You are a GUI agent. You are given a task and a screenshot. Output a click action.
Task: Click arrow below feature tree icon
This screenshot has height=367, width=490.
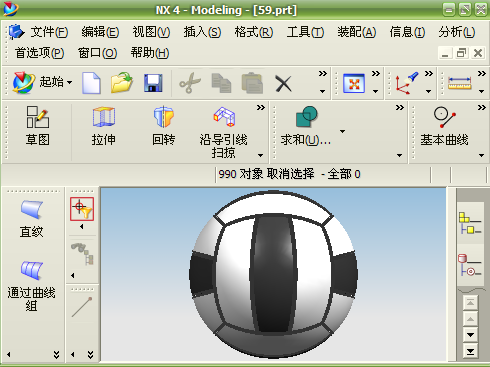point(73,276)
